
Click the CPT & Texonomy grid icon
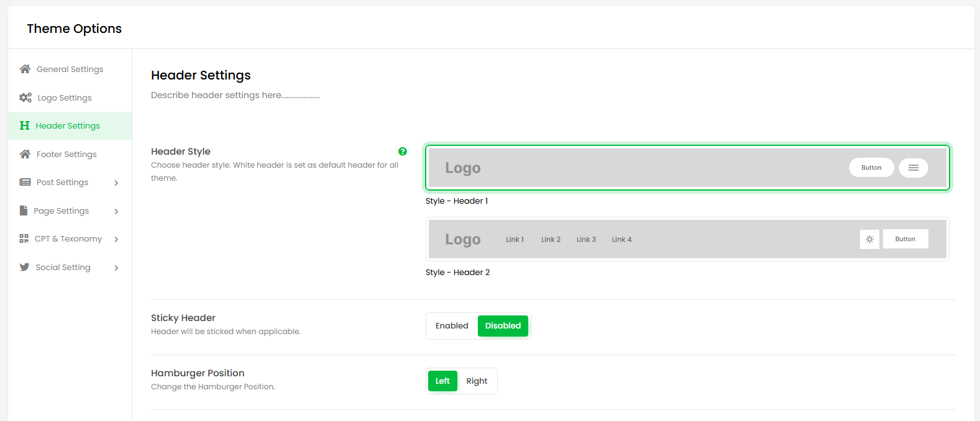point(24,238)
